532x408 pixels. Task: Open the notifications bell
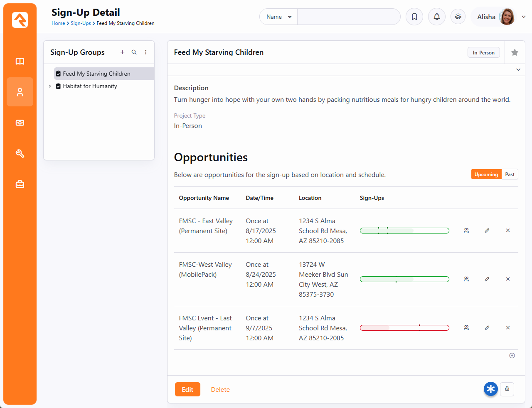pos(437,17)
